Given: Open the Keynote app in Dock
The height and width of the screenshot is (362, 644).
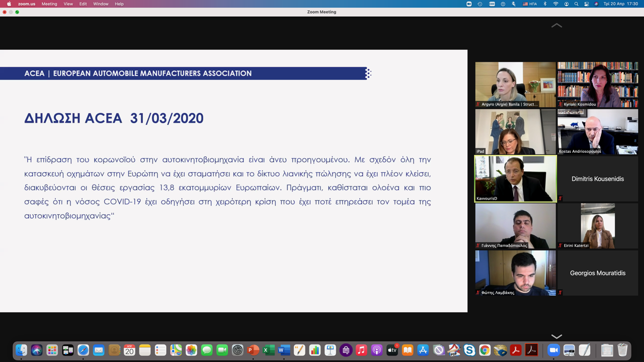Looking at the screenshot, I should point(330,350).
